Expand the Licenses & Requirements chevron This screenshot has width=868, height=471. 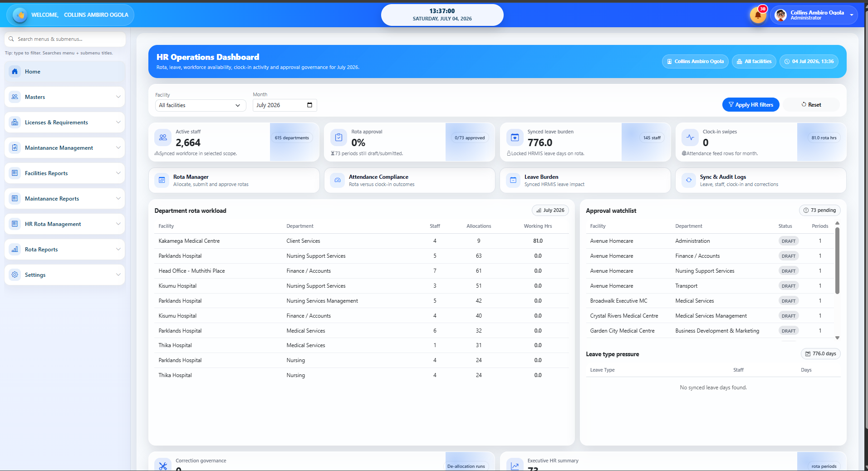pyautogui.click(x=118, y=122)
